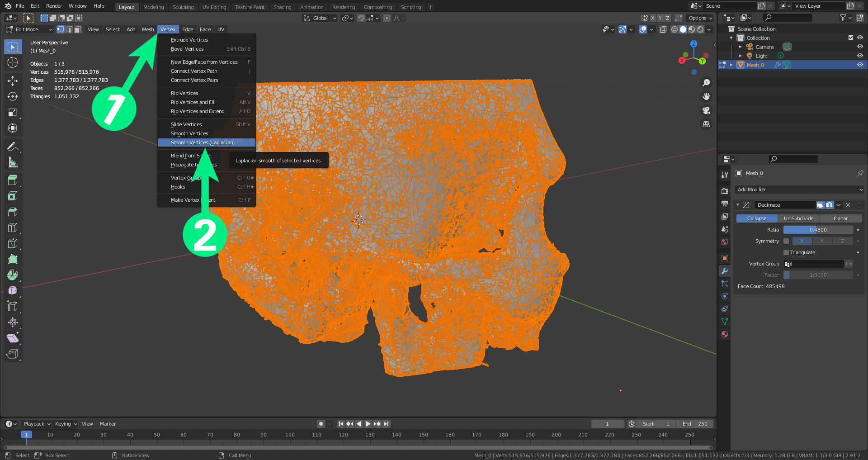This screenshot has height=460, width=868.
Task: Select the Move tool in toolbar
Action: (13, 81)
